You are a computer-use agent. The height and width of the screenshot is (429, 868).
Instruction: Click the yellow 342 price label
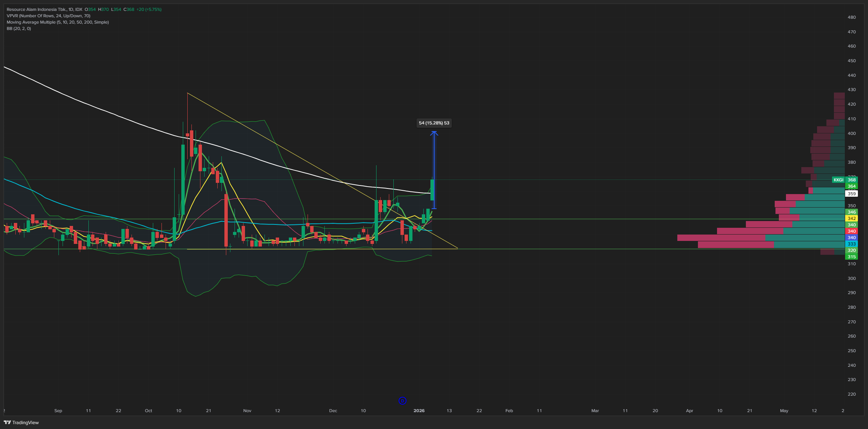click(852, 218)
